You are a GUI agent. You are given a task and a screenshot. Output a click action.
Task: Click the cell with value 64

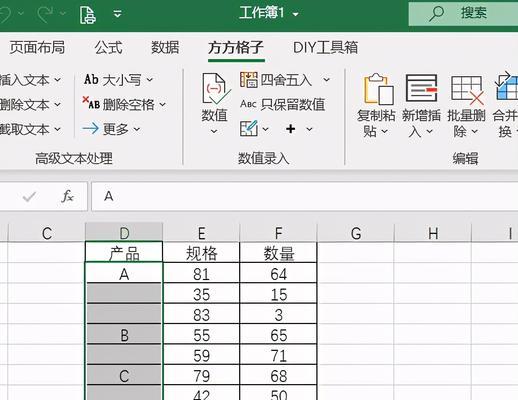point(278,273)
